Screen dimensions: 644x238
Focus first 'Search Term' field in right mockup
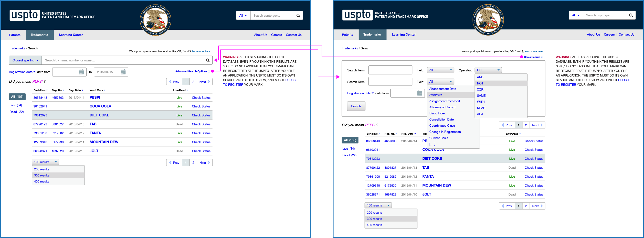tap(390, 70)
